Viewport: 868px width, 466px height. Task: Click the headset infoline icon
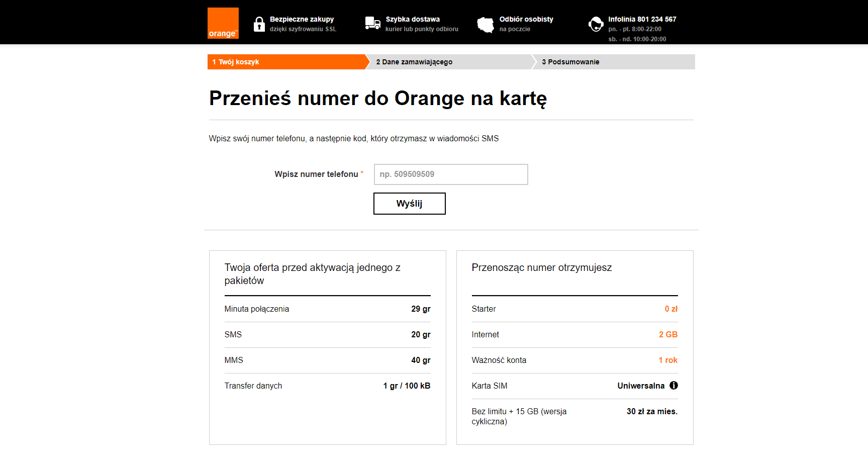coord(596,24)
